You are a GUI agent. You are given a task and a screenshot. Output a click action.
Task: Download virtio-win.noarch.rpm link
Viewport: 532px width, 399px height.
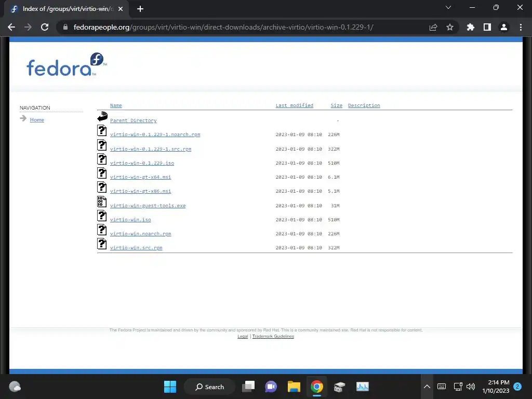pos(140,234)
